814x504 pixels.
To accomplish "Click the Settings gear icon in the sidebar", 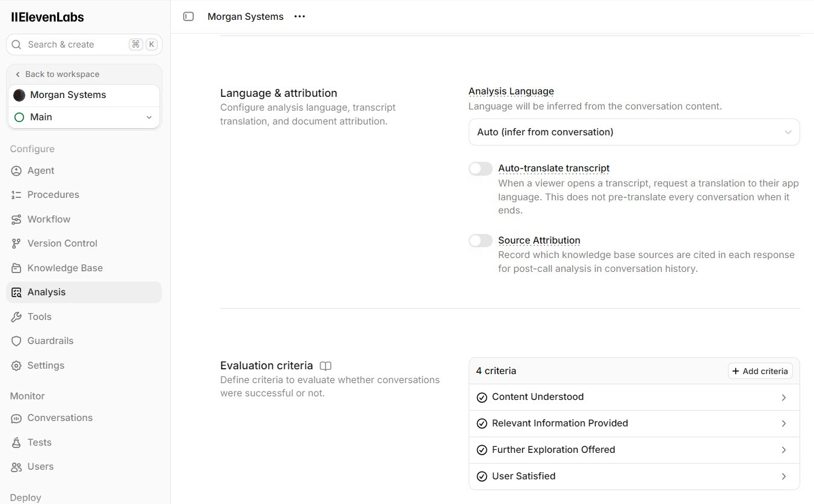I will click(x=16, y=366).
